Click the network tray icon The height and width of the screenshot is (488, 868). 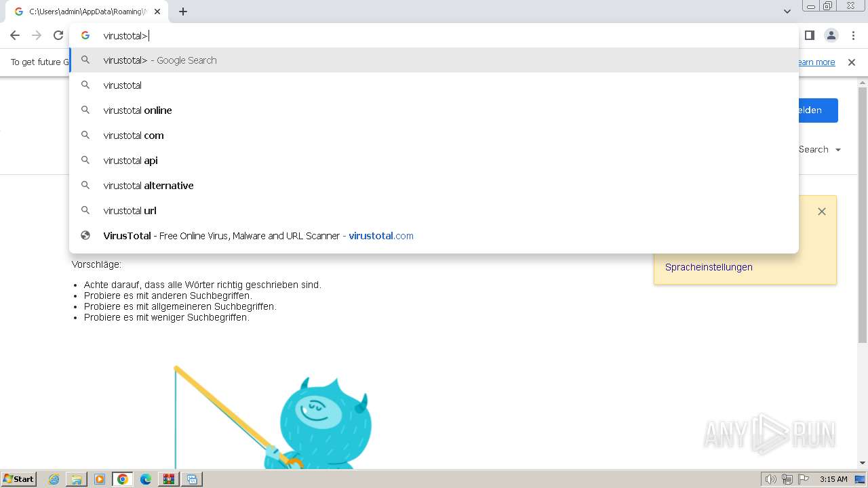pos(787,479)
